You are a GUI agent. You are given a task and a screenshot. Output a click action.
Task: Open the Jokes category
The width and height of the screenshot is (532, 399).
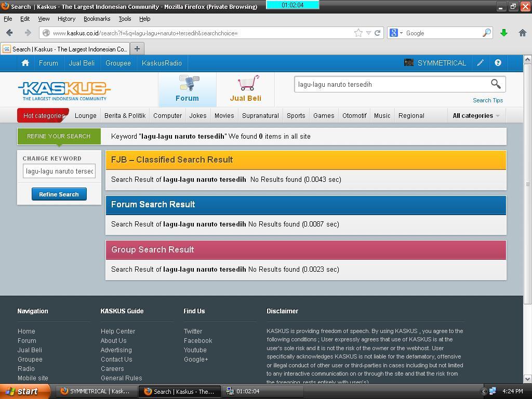click(198, 116)
